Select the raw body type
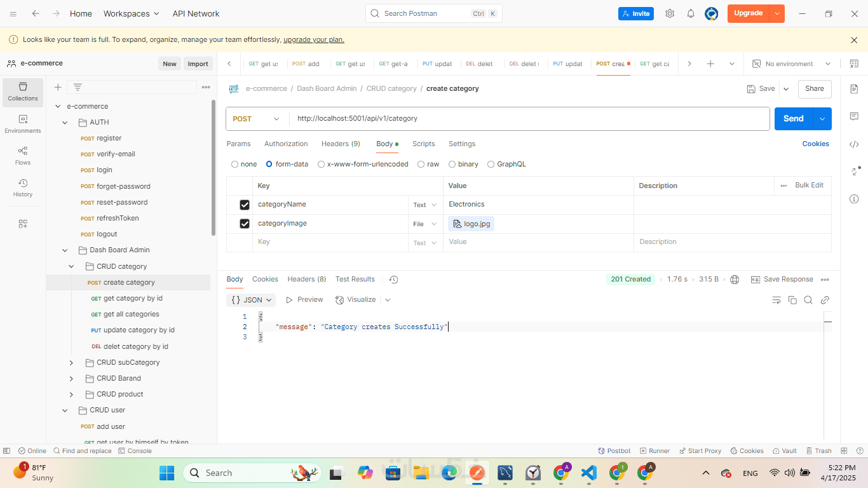 428,164
